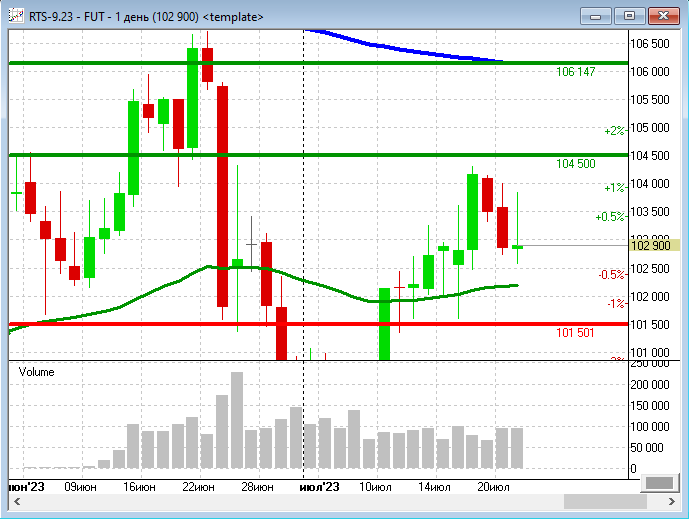This screenshot has width=689, height=519.
Task: Click the 106 500 price axis label
Action: pos(650,44)
